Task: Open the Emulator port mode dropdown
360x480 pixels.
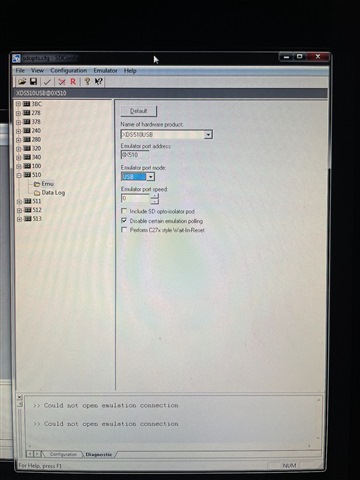Action: [151, 177]
